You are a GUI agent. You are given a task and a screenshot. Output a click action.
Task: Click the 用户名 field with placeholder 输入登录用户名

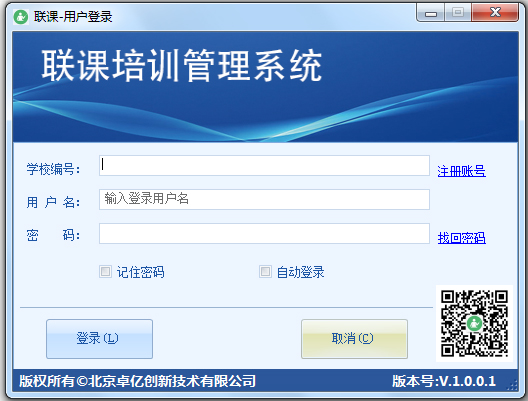(x=264, y=199)
